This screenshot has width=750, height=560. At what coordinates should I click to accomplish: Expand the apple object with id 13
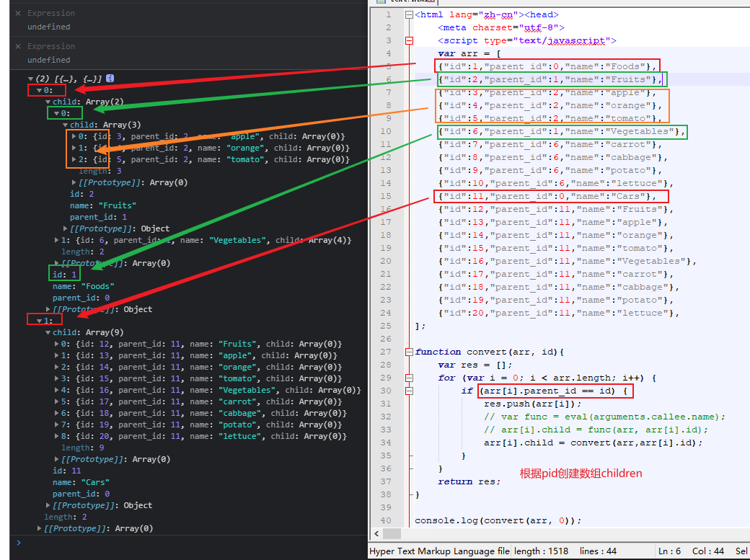56,355
